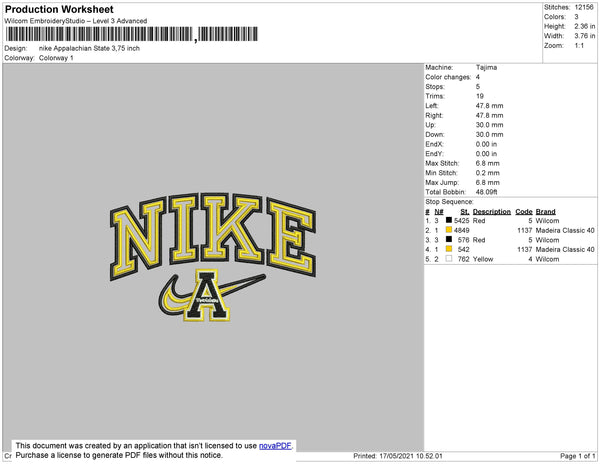The width and height of the screenshot is (600, 464).
Task: Click the 'Page 1 of 1' footer text
Action: pyautogui.click(x=577, y=456)
